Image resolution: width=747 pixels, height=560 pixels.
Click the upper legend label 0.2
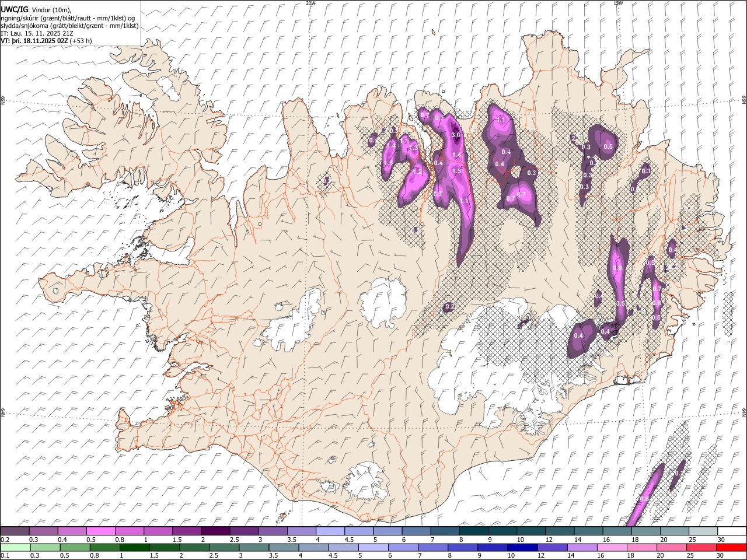click(5, 540)
